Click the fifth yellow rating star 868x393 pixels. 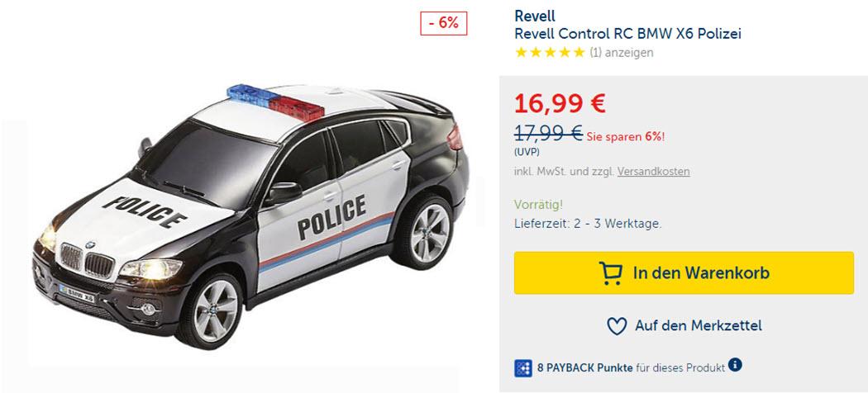(579, 53)
